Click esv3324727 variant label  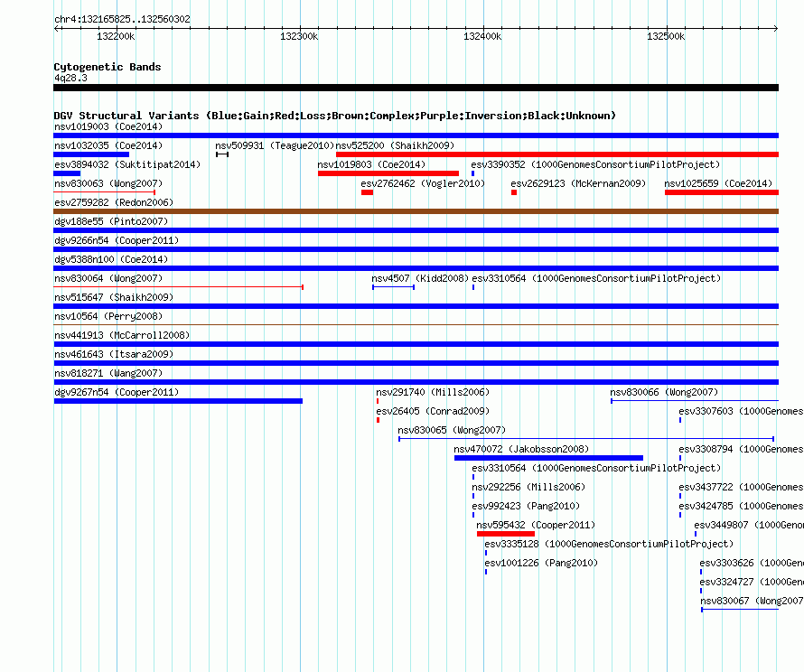click(752, 582)
